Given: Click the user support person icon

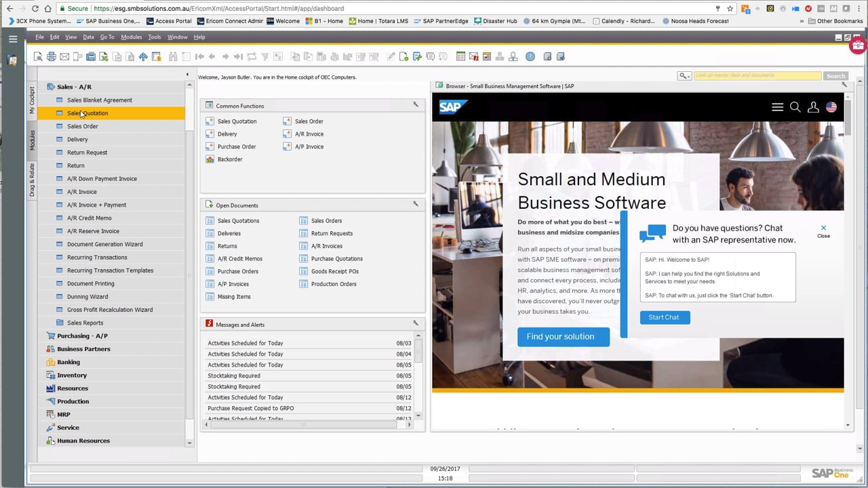Looking at the screenshot, I should pyautogui.click(x=513, y=57).
